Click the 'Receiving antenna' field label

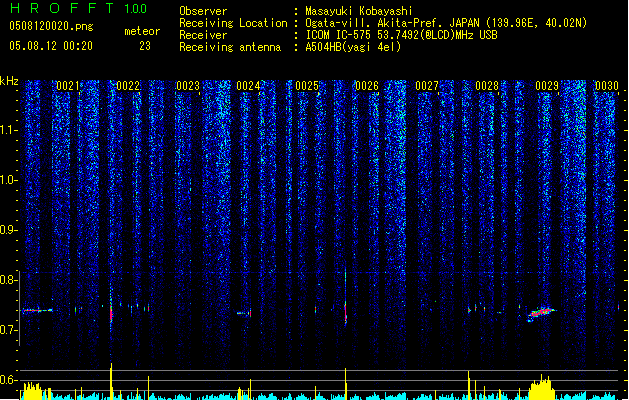click(x=230, y=47)
